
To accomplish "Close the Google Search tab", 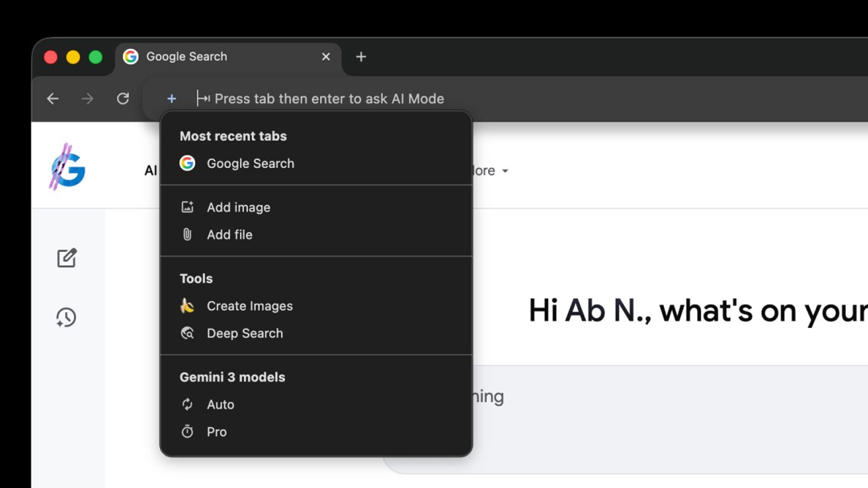I will click(326, 57).
